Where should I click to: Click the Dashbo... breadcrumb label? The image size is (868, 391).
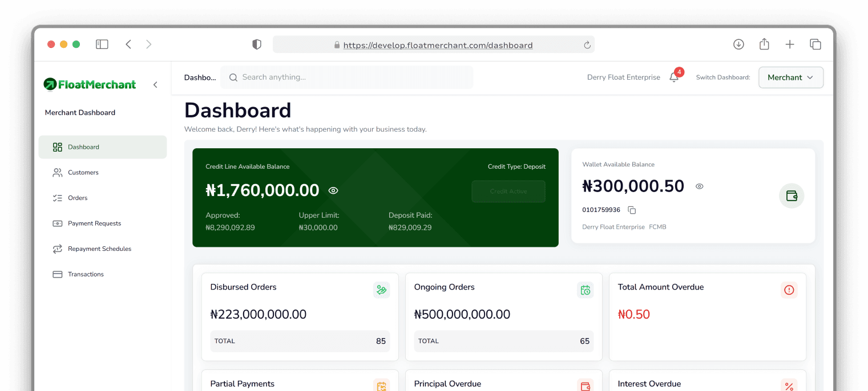[x=200, y=77]
